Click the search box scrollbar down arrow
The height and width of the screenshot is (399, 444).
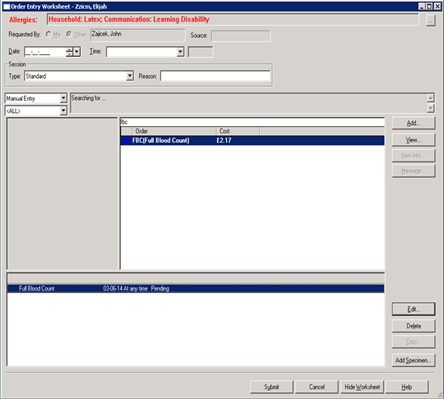(x=430, y=108)
